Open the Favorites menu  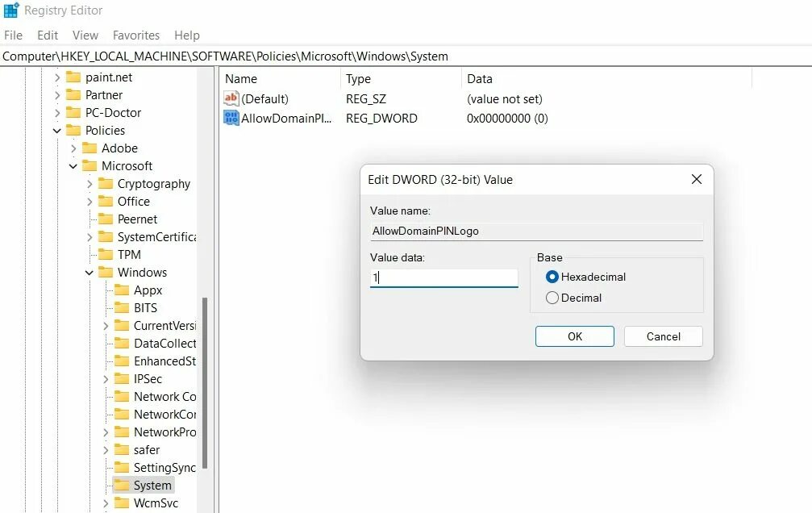click(x=136, y=35)
